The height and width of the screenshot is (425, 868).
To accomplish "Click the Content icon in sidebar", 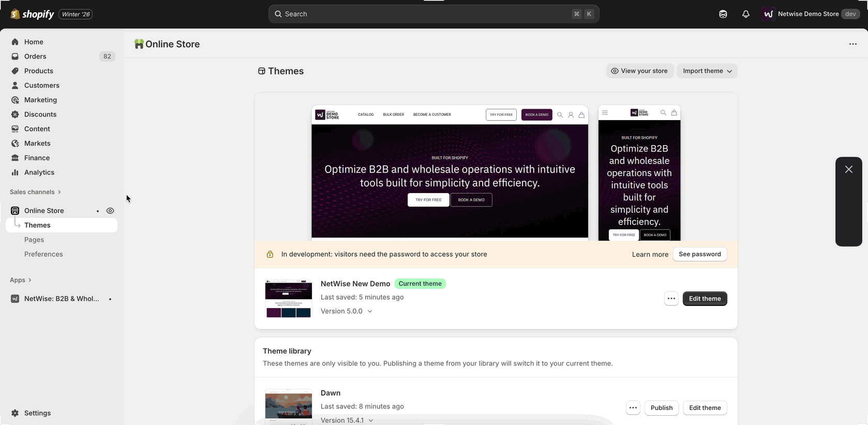I will [x=15, y=129].
